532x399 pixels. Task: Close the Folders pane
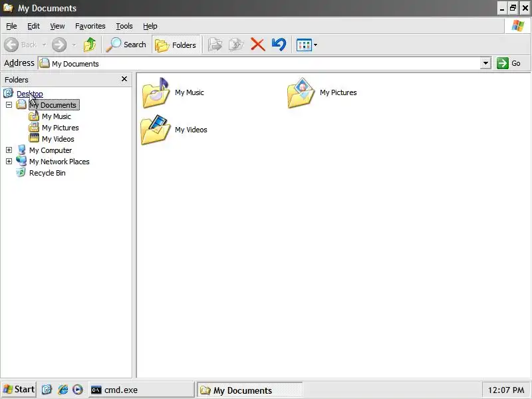coord(124,79)
